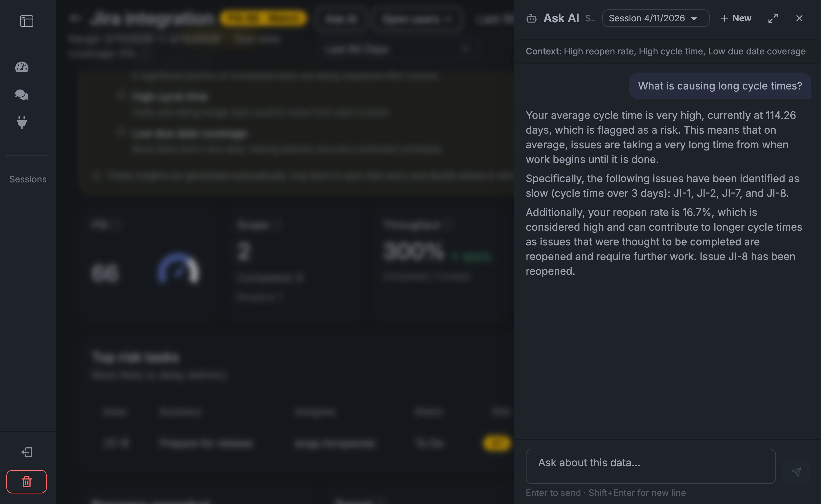Select Sessions in the left sidebar
821x504 pixels.
point(28,179)
